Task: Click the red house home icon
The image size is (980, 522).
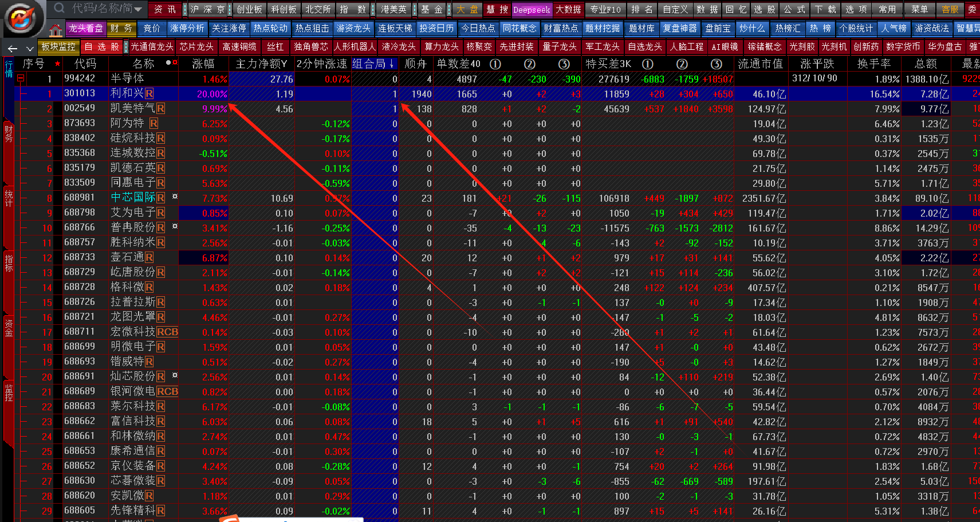Action: pyautogui.click(x=56, y=30)
